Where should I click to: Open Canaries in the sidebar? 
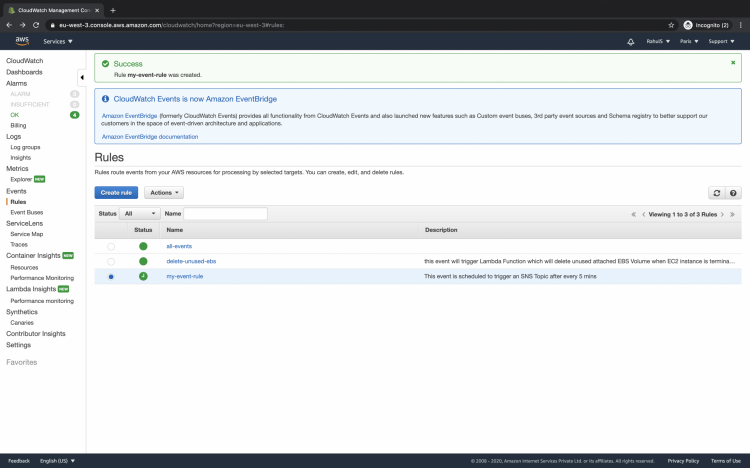[22, 323]
